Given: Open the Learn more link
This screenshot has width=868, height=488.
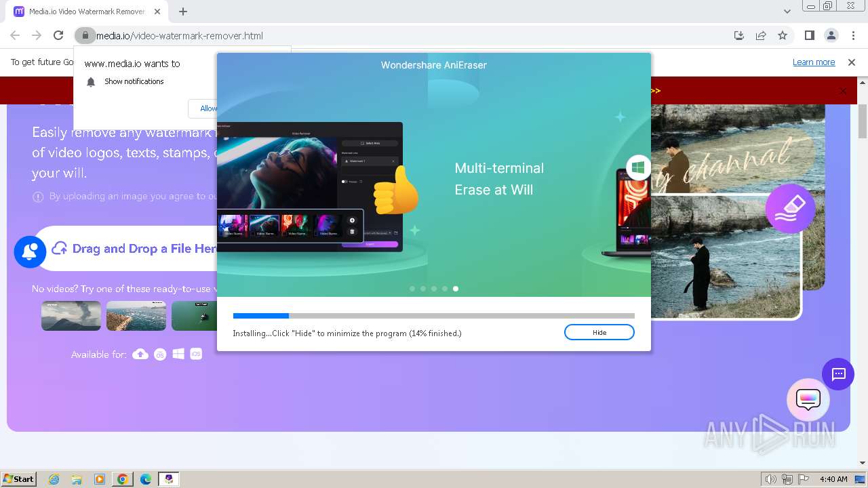Looking at the screenshot, I should click(814, 62).
